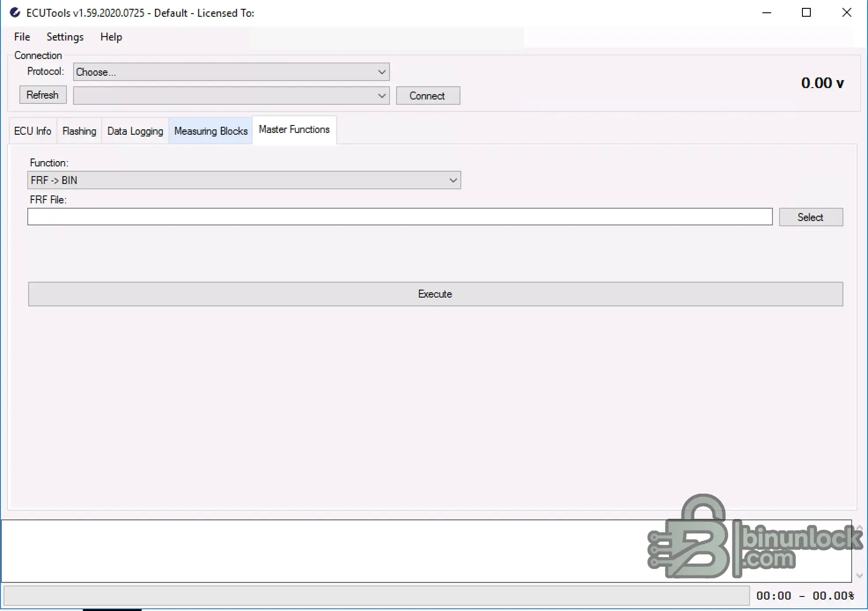Click the progress bar at the bottom
This screenshot has width=868, height=611.
(x=376, y=596)
